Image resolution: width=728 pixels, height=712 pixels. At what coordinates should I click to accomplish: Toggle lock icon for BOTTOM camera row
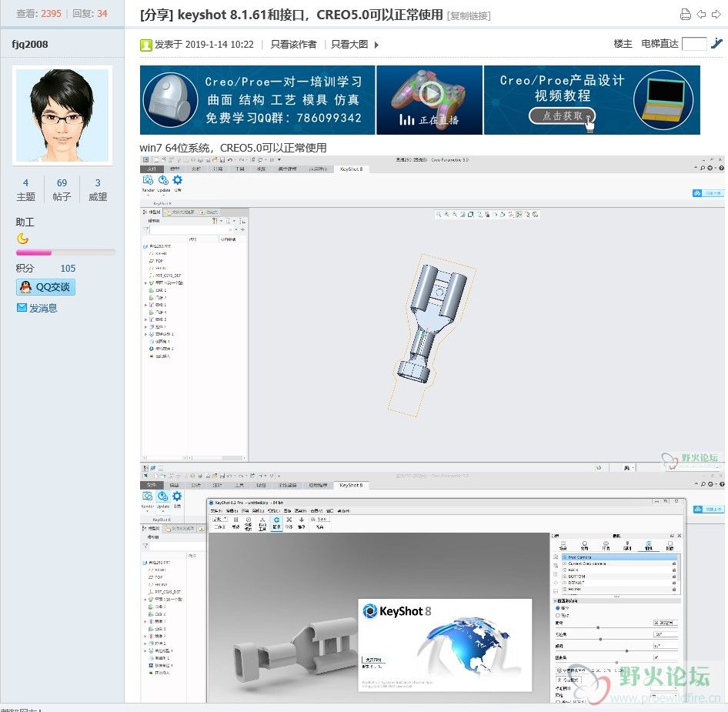(x=674, y=577)
